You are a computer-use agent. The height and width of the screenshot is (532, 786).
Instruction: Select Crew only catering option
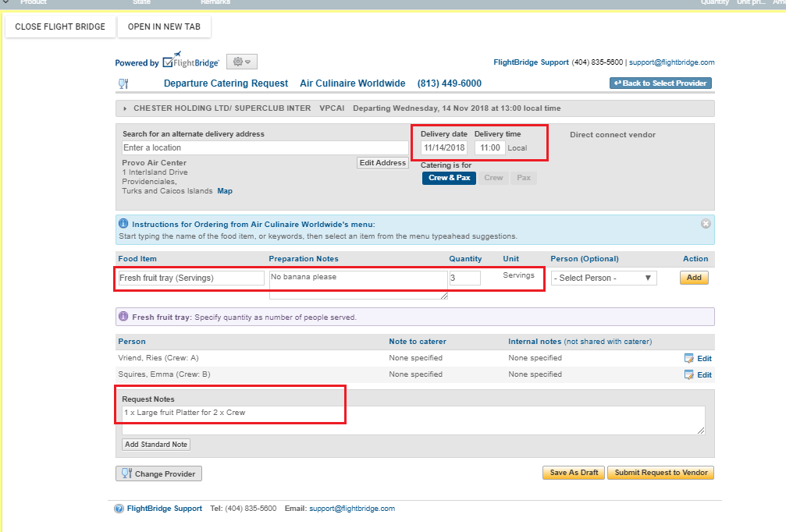[x=493, y=178]
